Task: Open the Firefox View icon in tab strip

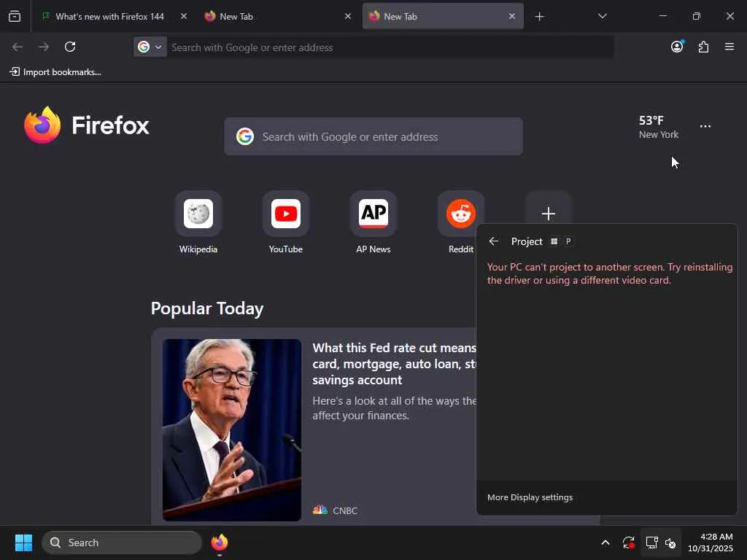Action: point(15,16)
